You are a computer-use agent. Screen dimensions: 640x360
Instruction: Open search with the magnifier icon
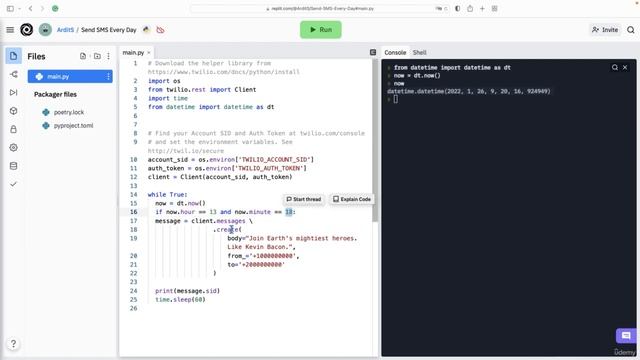click(x=631, y=30)
